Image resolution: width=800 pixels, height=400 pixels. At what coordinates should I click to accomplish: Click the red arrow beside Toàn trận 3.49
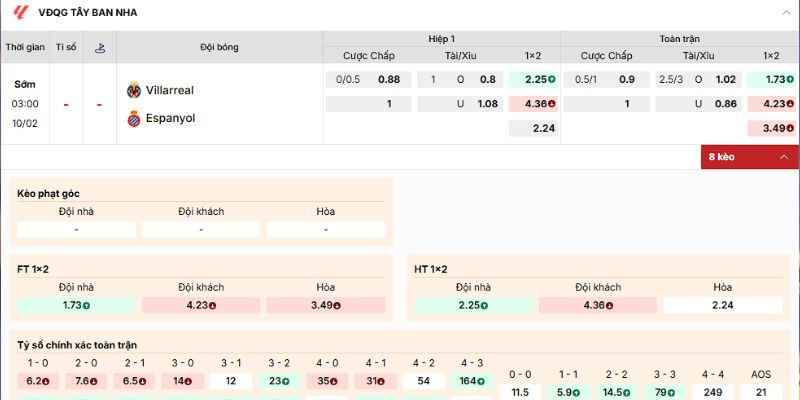pyautogui.click(x=788, y=128)
